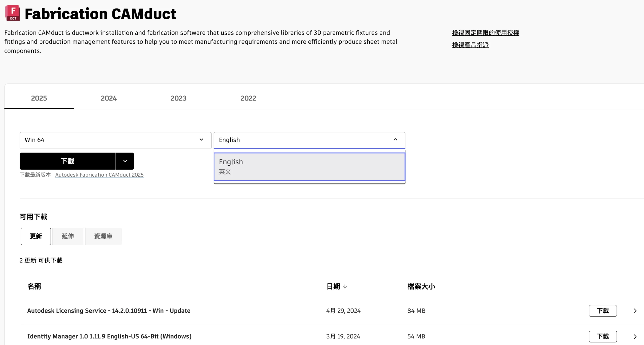Click the Fabrication CAMduct product logo icon
The width and height of the screenshot is (644, 345).
(x=13, y=13)
